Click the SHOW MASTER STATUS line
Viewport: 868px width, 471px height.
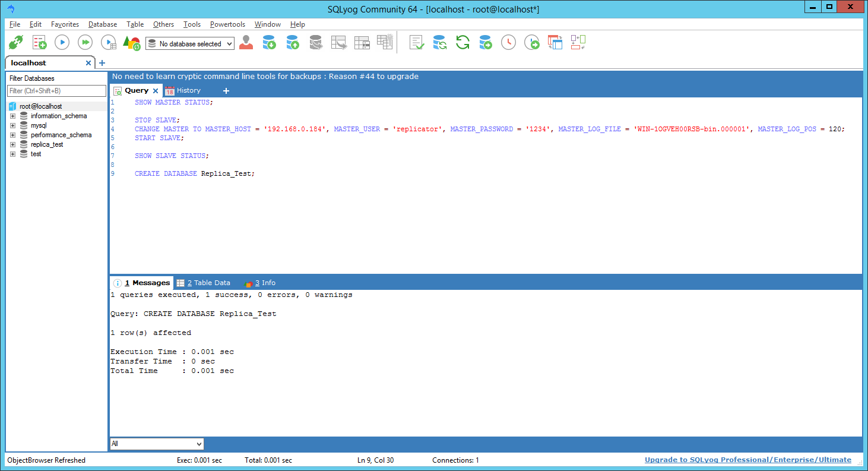pos(173,102)
